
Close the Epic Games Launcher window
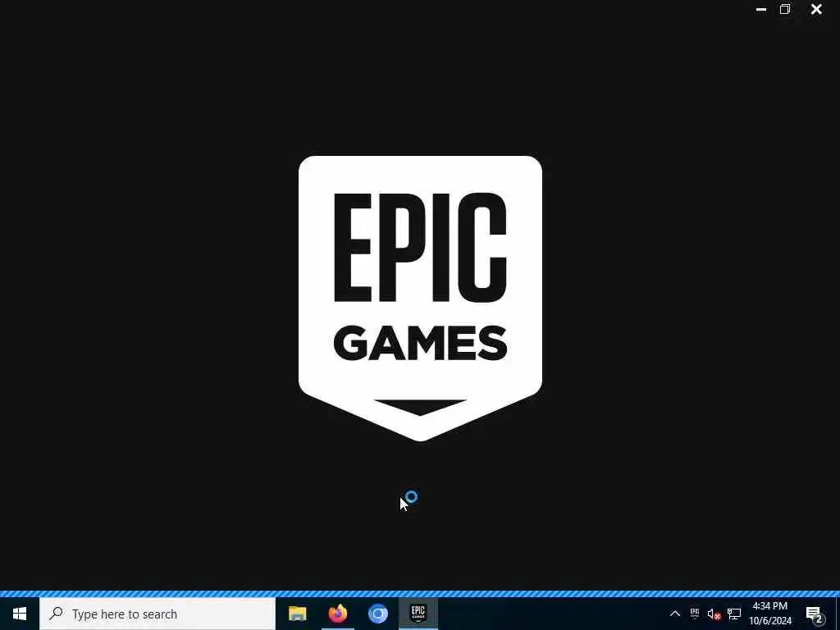816,9
